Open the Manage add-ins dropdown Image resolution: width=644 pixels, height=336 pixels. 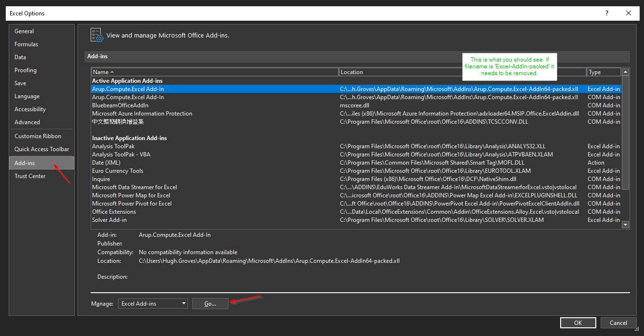153,304
